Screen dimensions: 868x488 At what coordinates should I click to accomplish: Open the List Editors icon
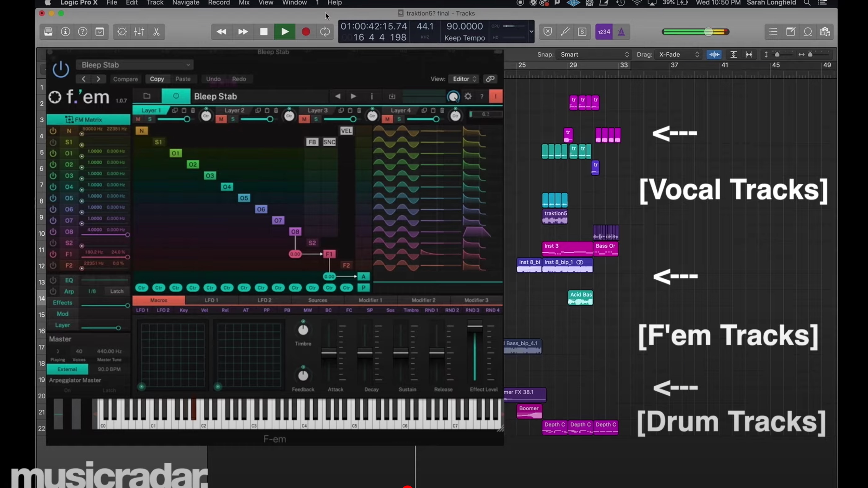click(773, 32)
